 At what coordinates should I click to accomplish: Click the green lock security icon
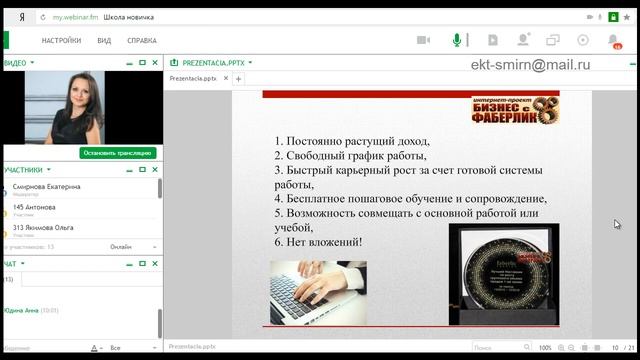point(613,17)
